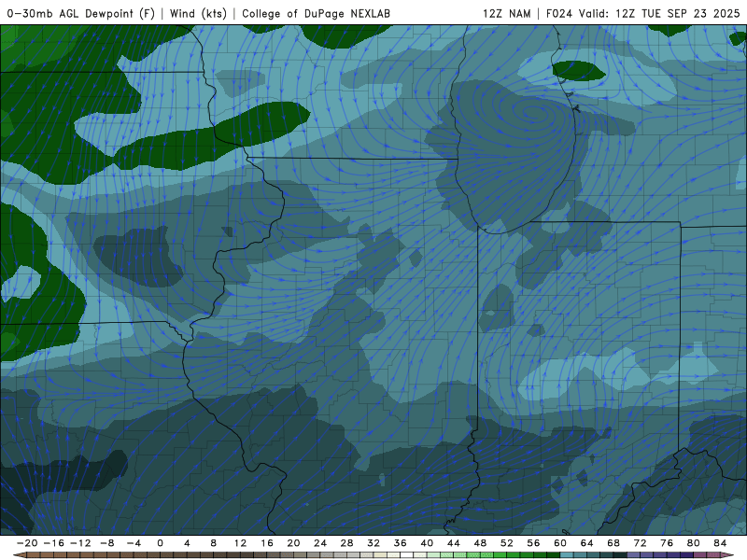Click the '64' color scale label
The height and width of the screenshot is (560, 747).
(587, 543)
